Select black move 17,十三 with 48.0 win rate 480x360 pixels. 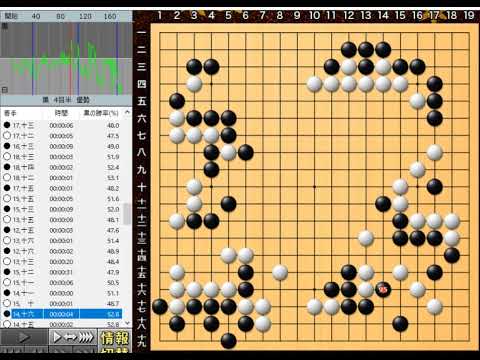pyautogui.click(x=62, y=125)
